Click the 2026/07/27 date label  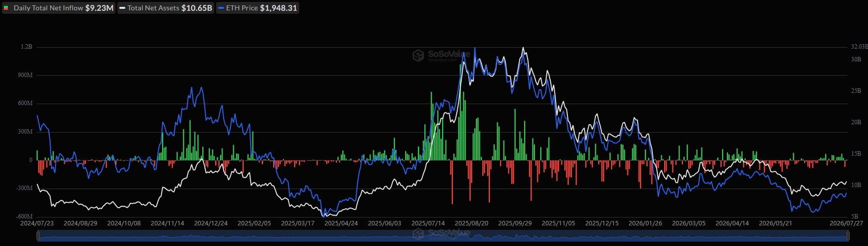pos(846,223)
